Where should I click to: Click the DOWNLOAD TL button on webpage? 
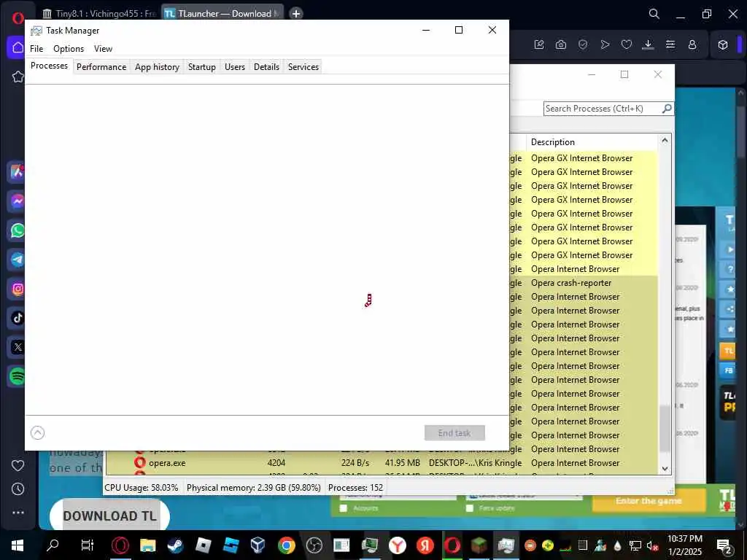click(x=109, y=516)
